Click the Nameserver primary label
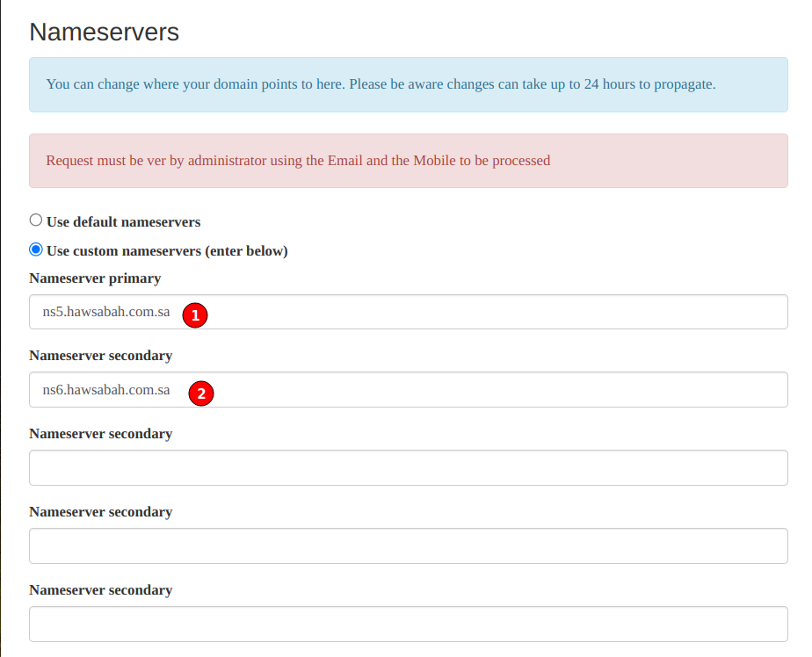 pyautogui.click(x=95, y=278)
